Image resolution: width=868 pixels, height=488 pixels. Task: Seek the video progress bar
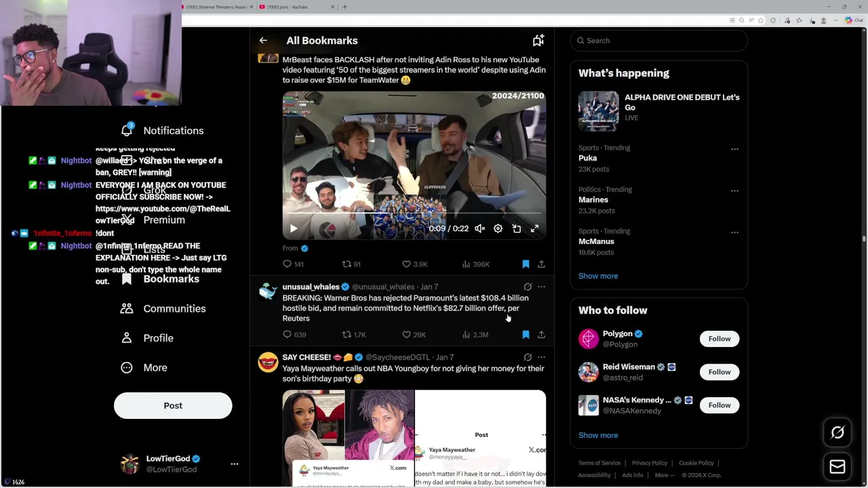414,213
